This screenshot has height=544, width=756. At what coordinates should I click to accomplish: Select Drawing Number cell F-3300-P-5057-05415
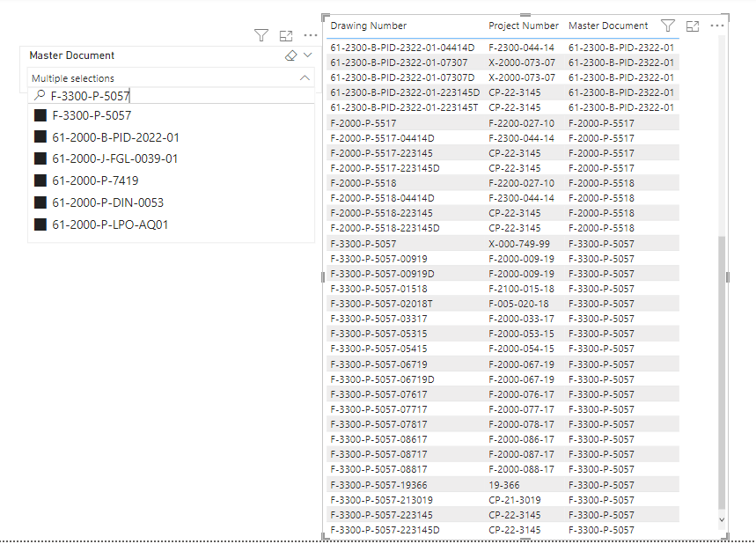tap(378, 349)
